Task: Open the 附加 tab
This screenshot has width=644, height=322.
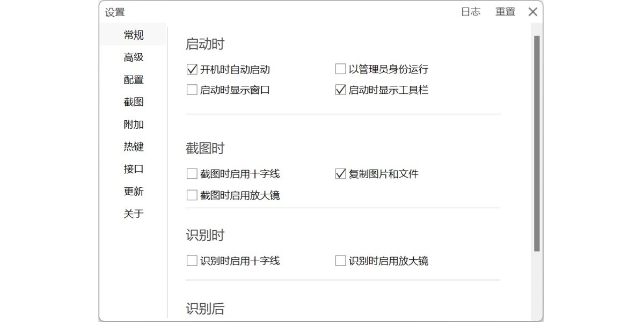Action: click(x=134, y=125)
